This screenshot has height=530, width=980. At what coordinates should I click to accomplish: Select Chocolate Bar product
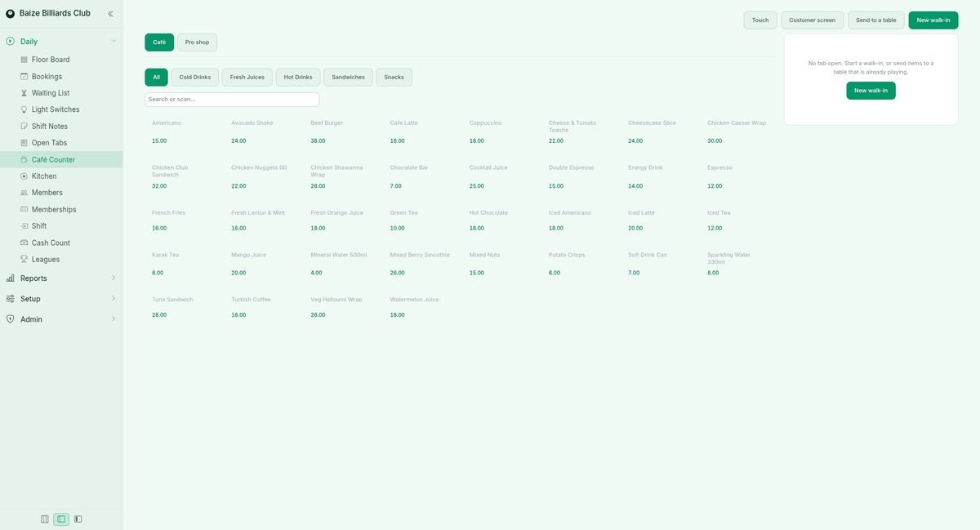[x=422, y=176]
